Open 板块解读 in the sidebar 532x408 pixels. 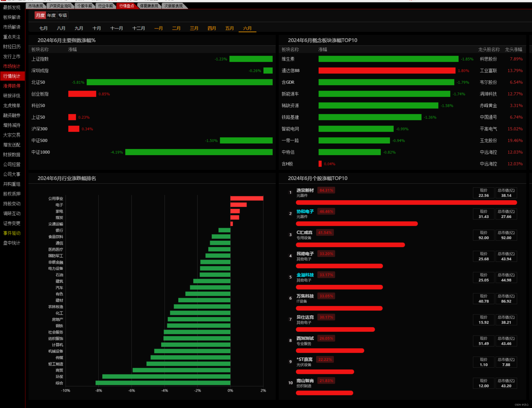click(12, 17)
